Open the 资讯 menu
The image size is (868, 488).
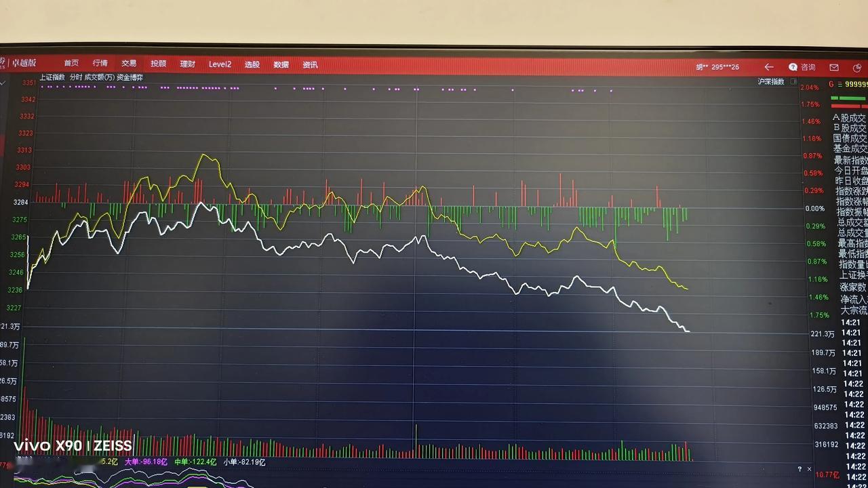311,65
